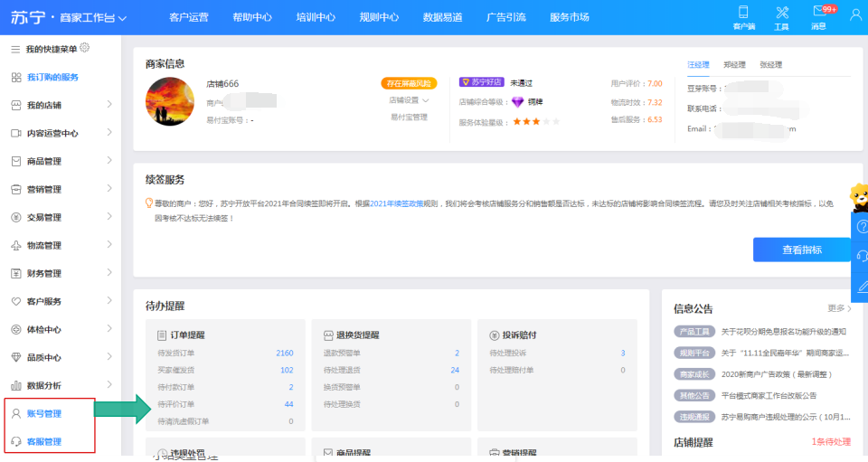This screenshot has width=868, height=462.
Task: Expand the 财务管理 submenu arrow
Action: tap(109, 272)
